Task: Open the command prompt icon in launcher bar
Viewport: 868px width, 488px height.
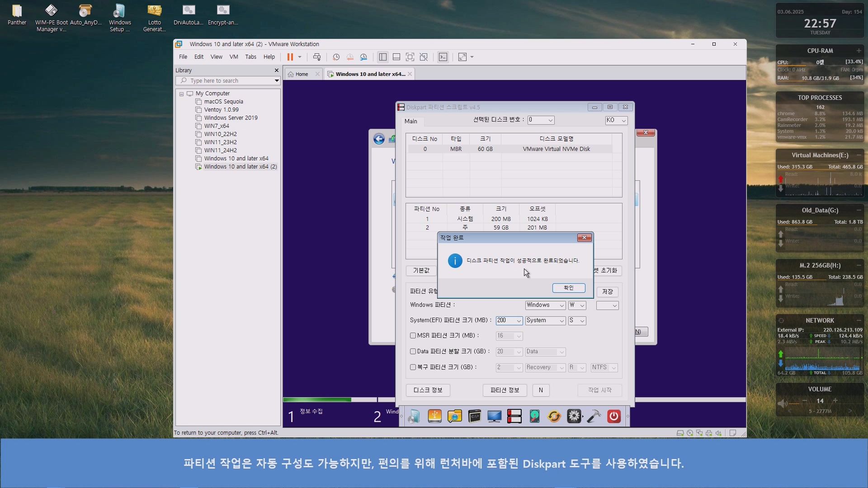Action: (x=474, y=416)
